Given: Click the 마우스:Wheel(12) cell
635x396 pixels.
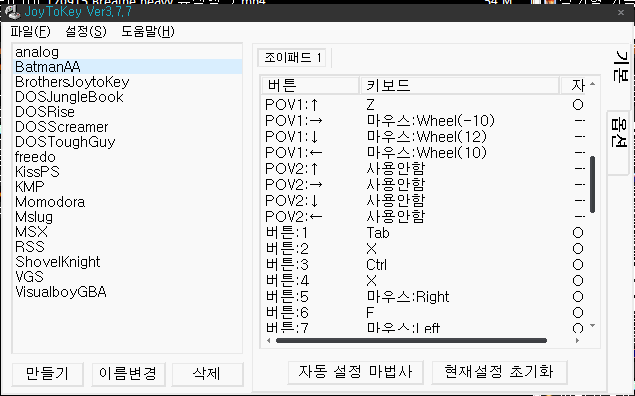Looking at the screenshot, I should pyautogui.click(x=426, y=137).
